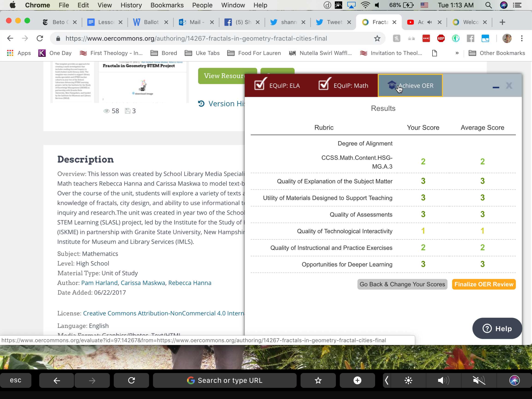Expand hidden bookmarks with double chevron
The height and width of the screenshot is (399, 532).
pyautogui.click(x=457, y=53)
